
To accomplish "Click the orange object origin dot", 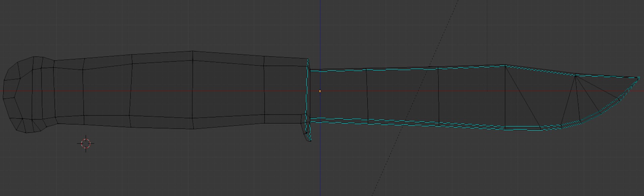I will 320,91.
